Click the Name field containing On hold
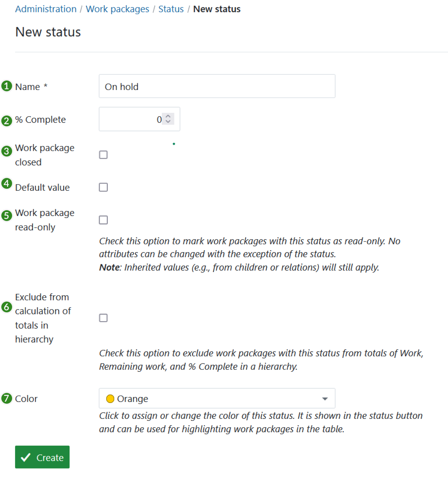 click(x=217, y=86)
